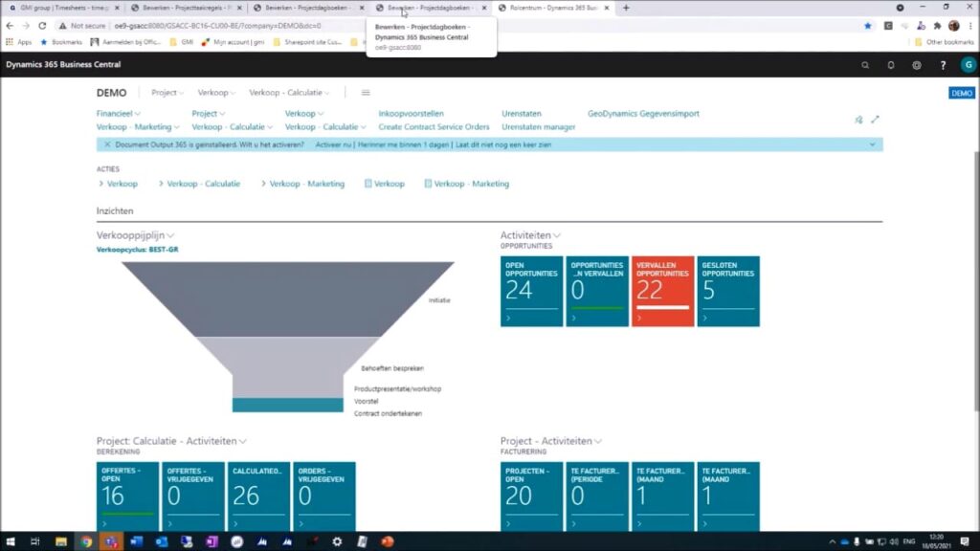
Task: Expand the notification bar chevron
Action: point(872,144)
